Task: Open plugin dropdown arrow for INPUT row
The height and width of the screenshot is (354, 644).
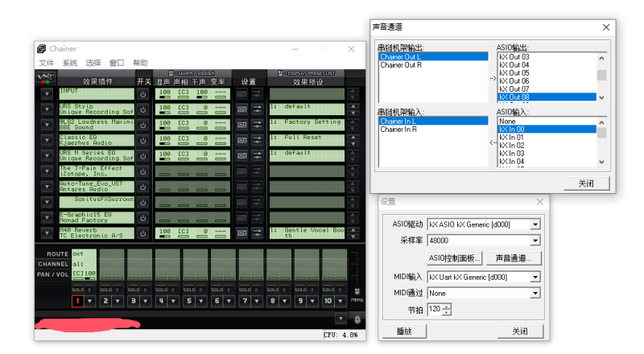Action: [47, 94]
